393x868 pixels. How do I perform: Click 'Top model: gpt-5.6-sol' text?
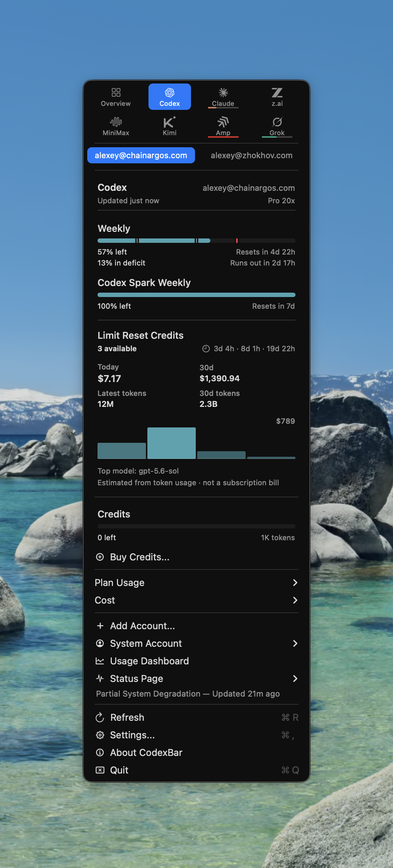point(138,471)
